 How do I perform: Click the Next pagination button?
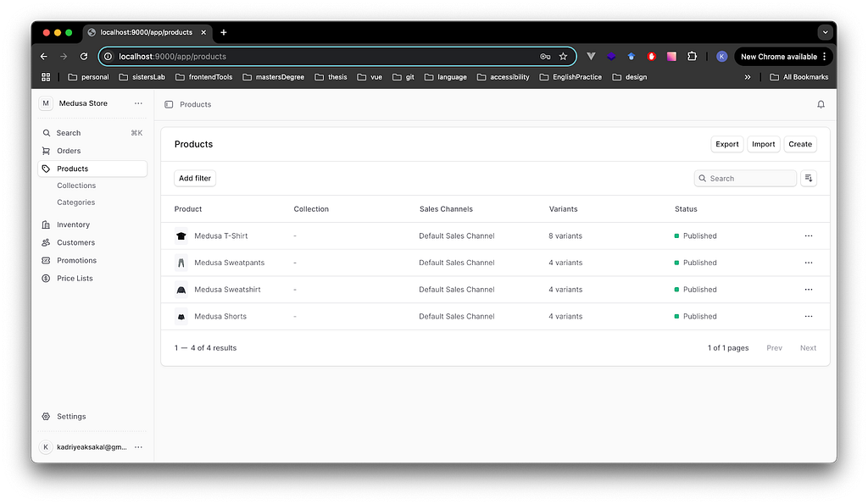(x=808, y=348)
